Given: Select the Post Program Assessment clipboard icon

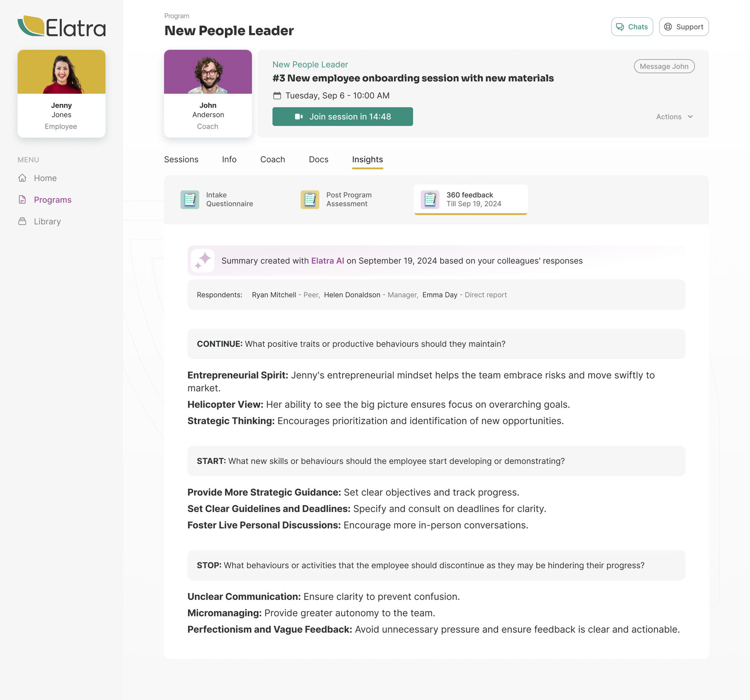Looking at the screenshot, I should click(309, 200).
